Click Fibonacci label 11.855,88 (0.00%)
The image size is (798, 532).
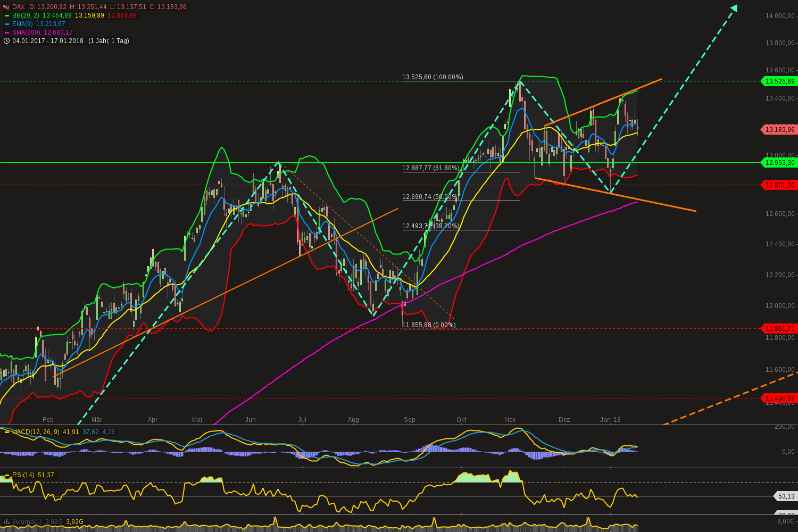pyautogui.click(x=429, y=325)
